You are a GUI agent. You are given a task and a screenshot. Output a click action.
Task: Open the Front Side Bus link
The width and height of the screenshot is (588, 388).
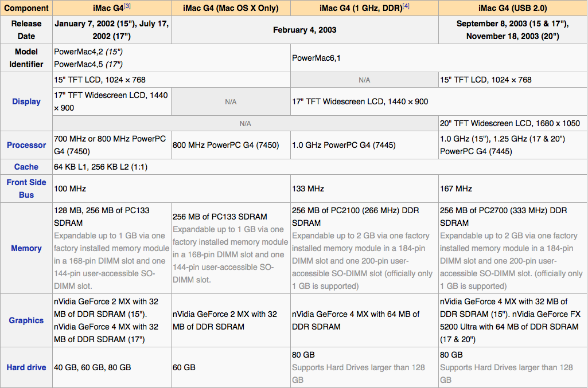[x=26, y=189]
